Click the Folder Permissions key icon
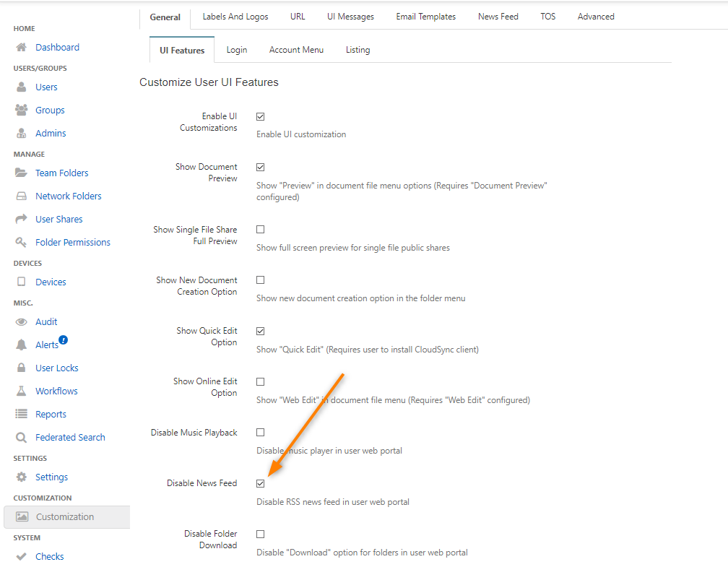The height and width of the screenshot is (567, 728). (x=22, y=243)
